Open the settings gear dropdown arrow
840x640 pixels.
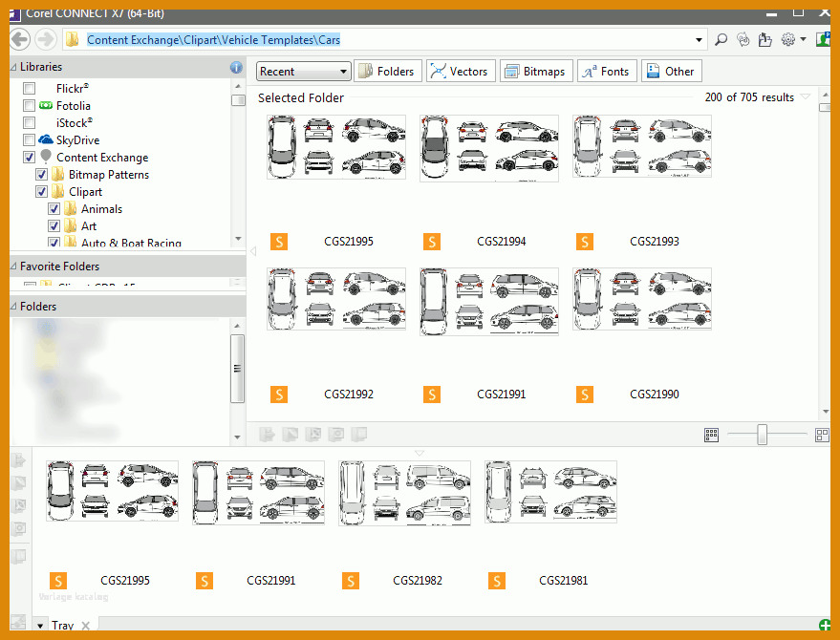[x=803, y=39]
